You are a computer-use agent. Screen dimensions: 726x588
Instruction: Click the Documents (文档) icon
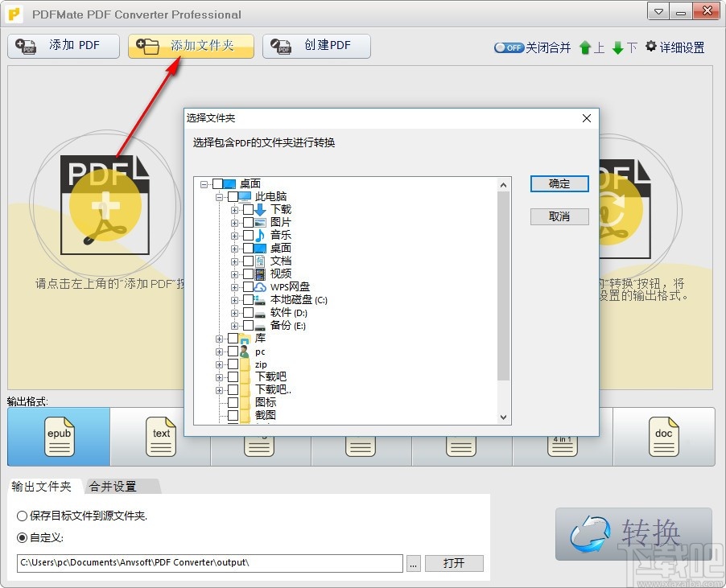coord(260,261)
